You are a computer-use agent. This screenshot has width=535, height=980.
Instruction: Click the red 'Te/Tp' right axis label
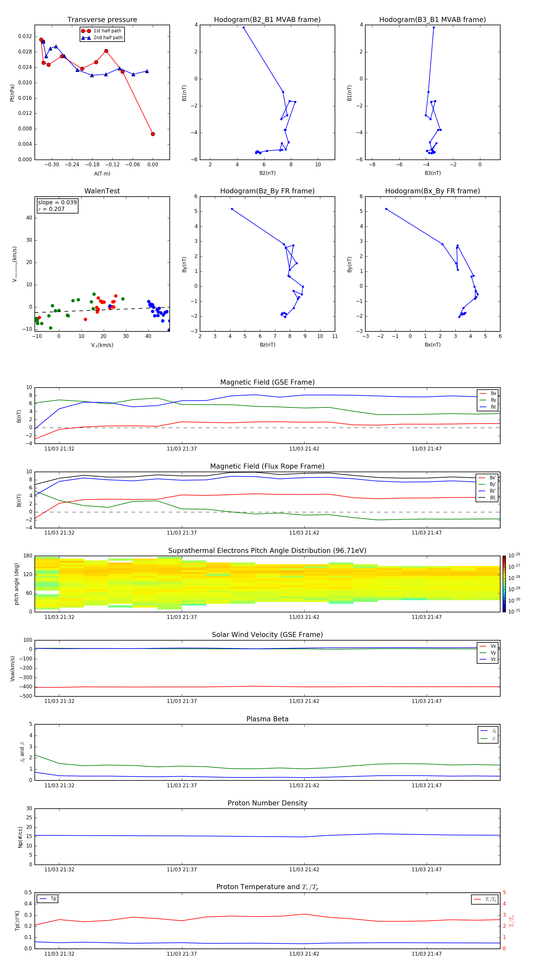click(x=512, y=921)
